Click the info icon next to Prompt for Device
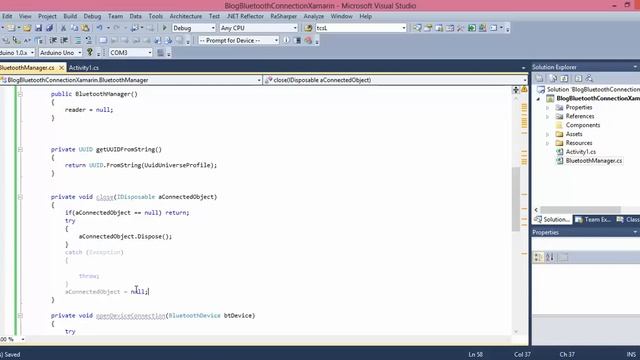 click(286, 40)
